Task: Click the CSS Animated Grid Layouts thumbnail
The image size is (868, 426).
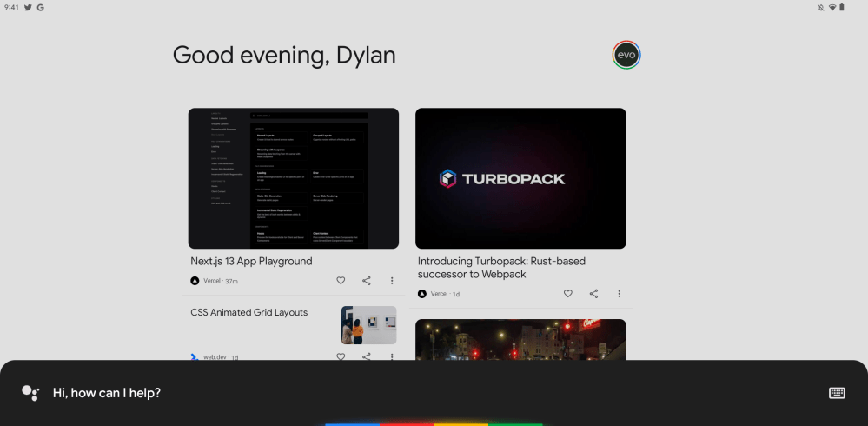Action: (x=368, y=325)
